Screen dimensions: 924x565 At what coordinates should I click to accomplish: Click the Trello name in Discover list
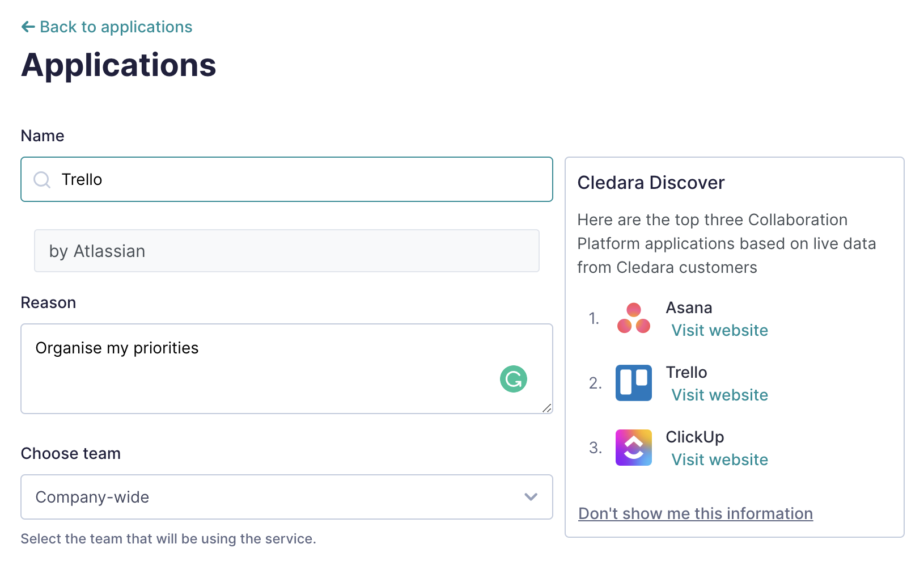[686, 372]
